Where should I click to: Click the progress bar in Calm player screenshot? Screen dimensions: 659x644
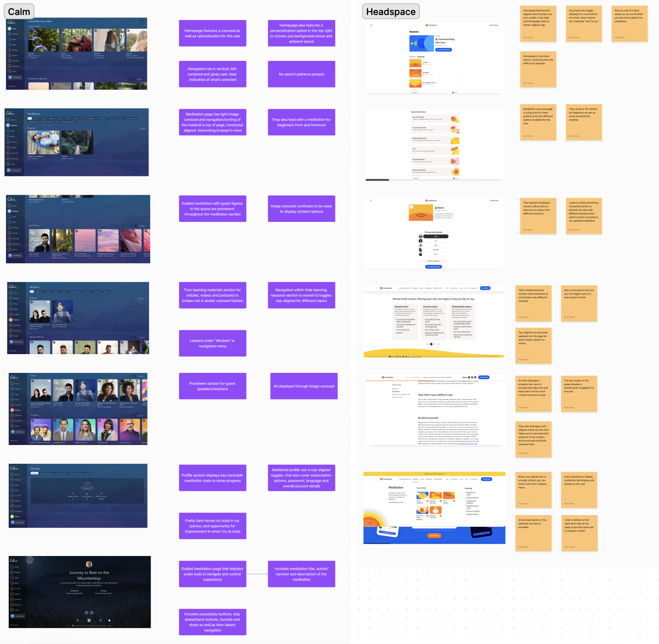89,625
